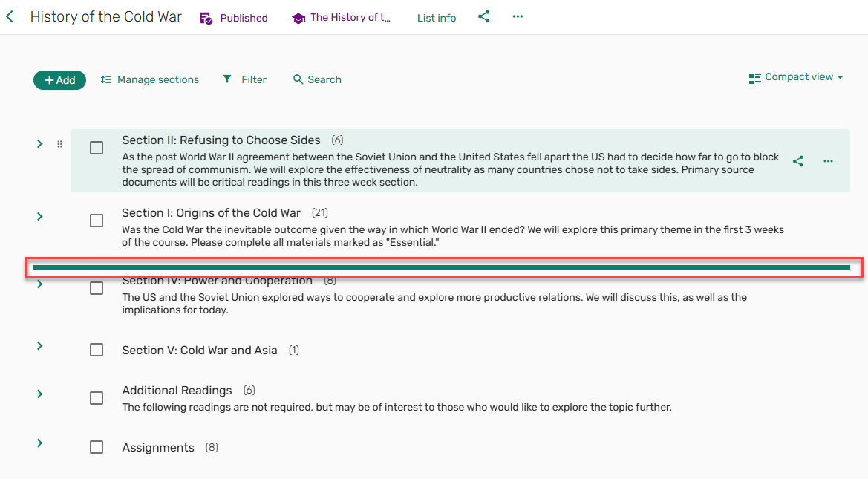Image resolution: width=868 pixels, height=479 pixels.
Task: Click the Additional Readings description text
Action: click(397, 408)
